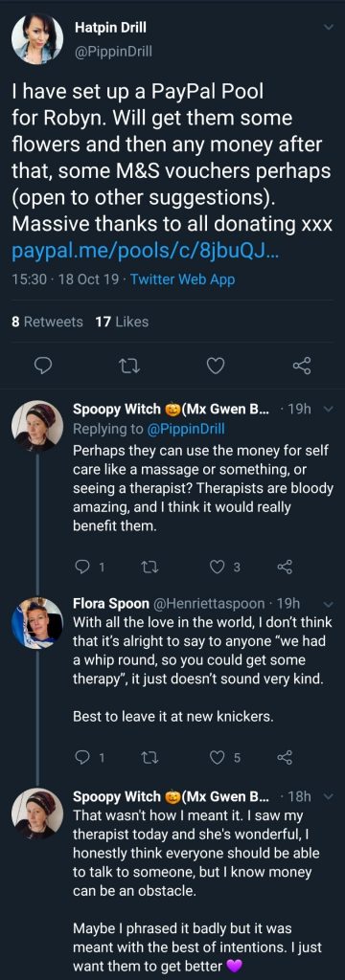
Task: Open Hatpin Drill's profile picture
Action: tap(37, 38)
